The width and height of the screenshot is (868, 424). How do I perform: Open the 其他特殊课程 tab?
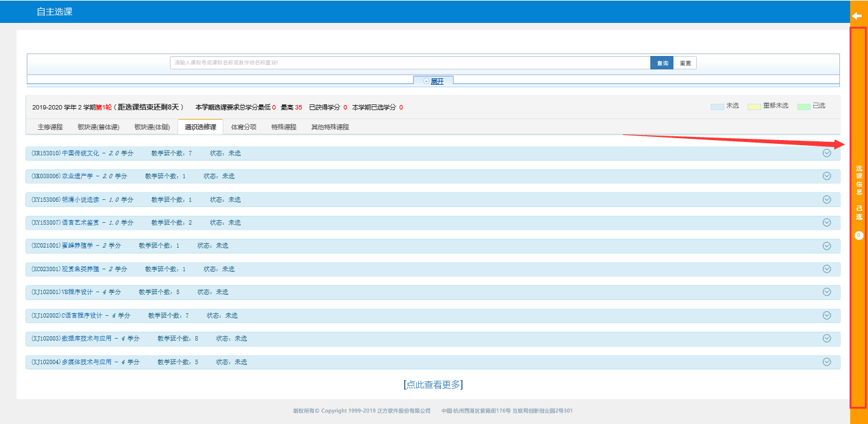(x=330, y=127)
